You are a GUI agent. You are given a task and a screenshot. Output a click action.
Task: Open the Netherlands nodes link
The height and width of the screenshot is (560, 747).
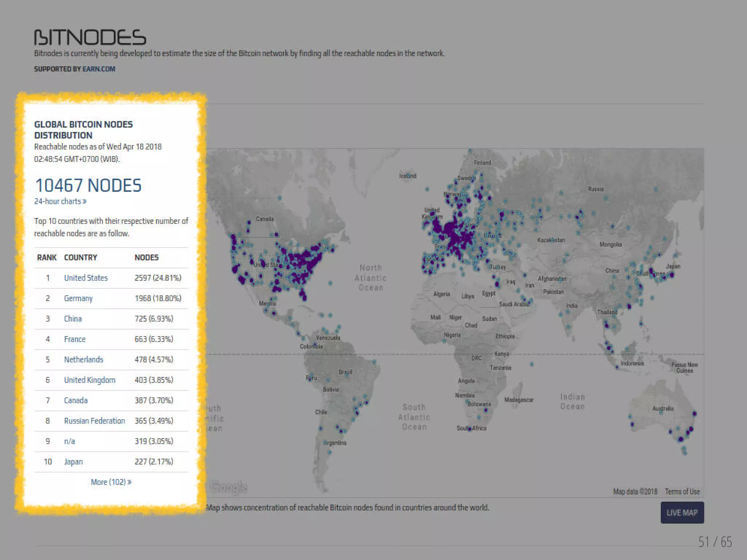click(84, 359)
